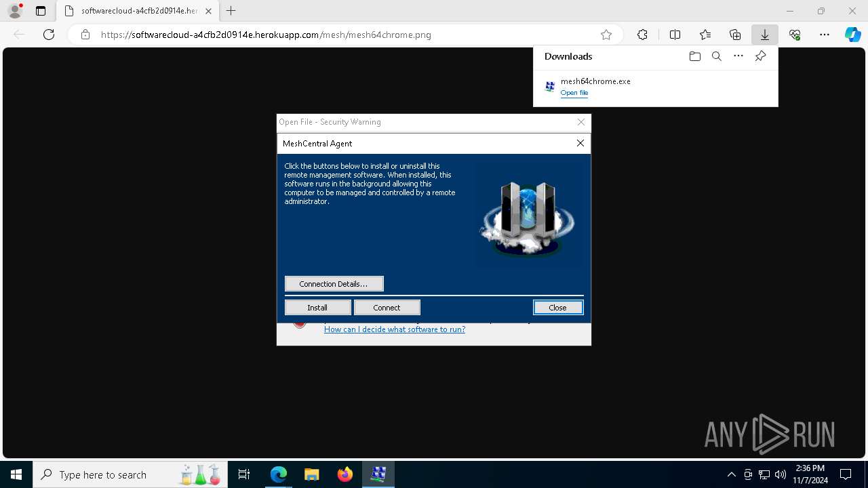Screen dimensions: 868x488
Task: Close the MeshCentral Agent dialog with X
Action: (x=580, y=143)
